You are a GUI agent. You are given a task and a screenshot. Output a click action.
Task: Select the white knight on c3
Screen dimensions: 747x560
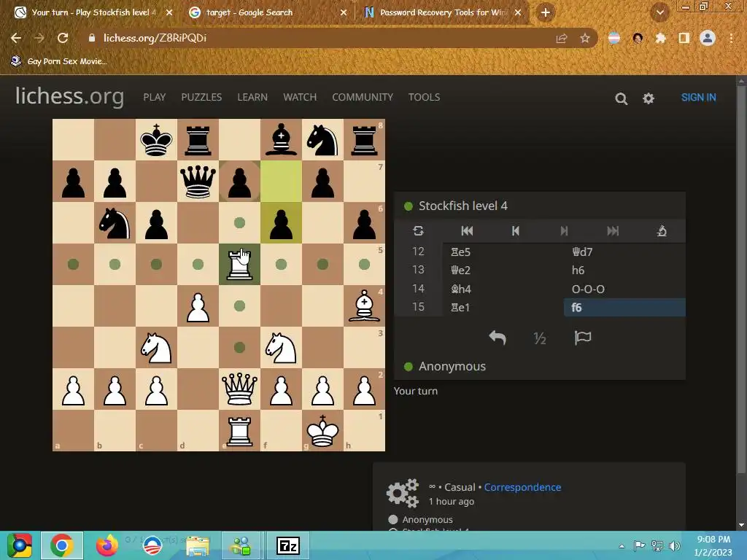tap(156, 348)
